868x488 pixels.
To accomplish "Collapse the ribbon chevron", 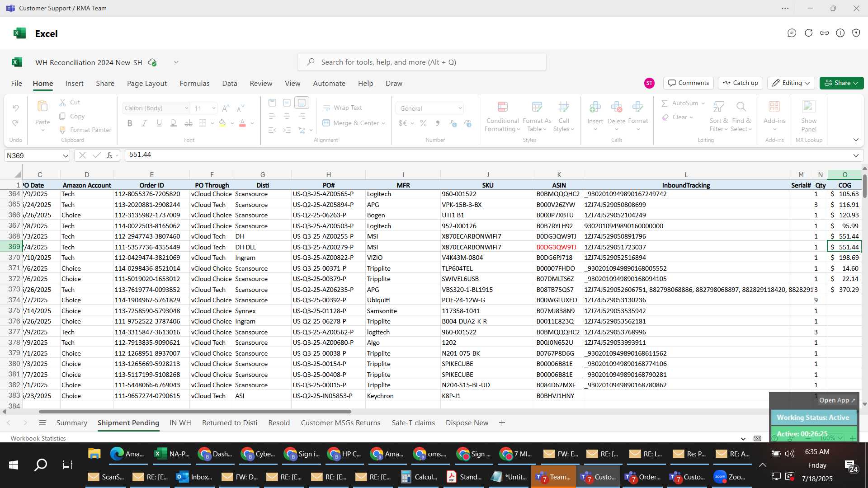I will coord(856,140).
